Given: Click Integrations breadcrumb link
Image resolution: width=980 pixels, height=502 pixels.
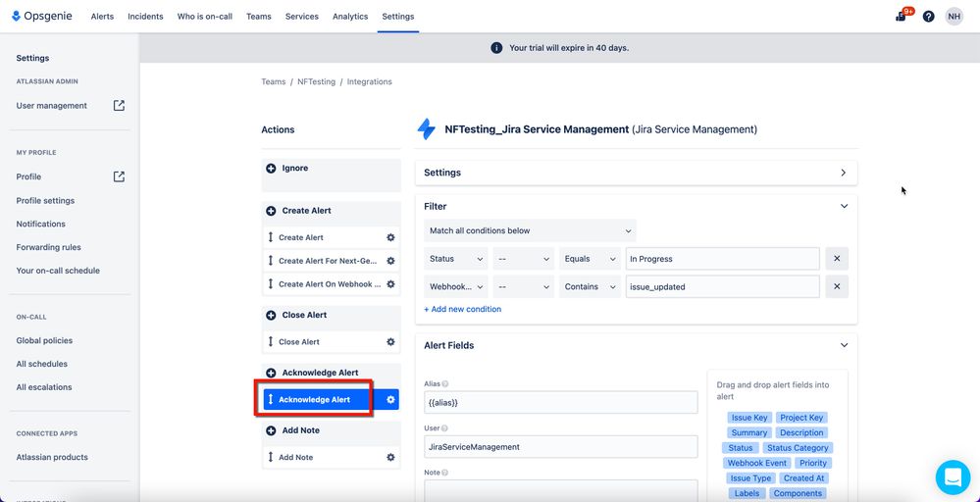Looking at the screenshot, I should (370, 81).
